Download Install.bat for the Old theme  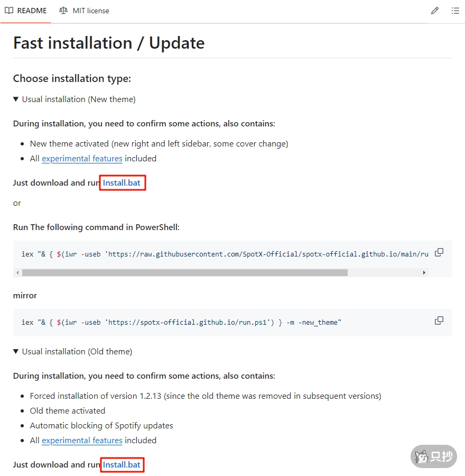[x=122, y=465]
